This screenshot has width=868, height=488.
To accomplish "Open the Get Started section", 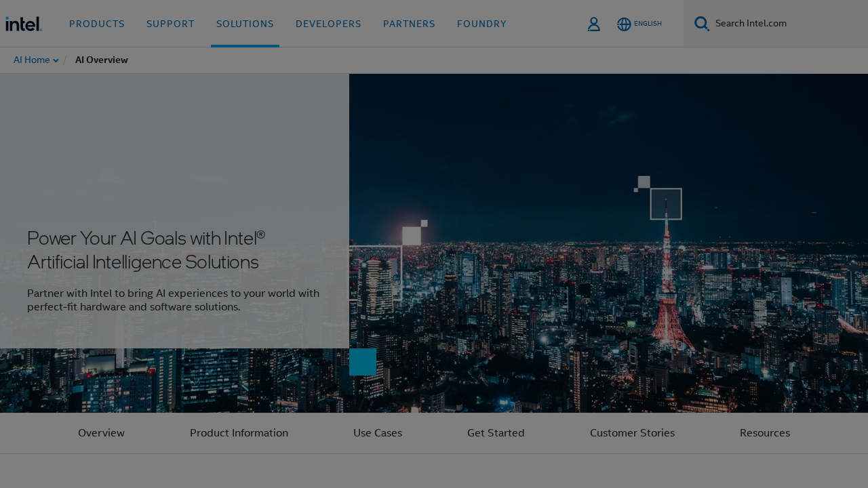I will (x=496, y=432).
